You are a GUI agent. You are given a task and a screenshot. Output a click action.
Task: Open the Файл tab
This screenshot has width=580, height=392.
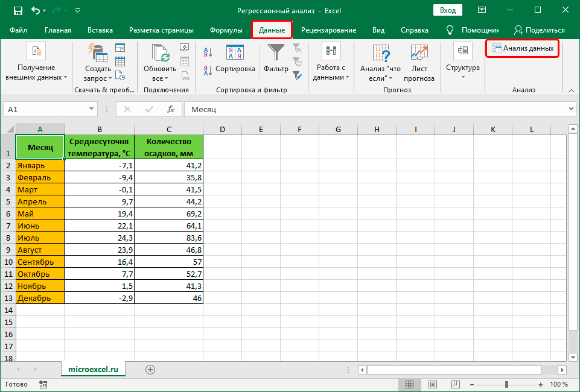coord(19,30)
